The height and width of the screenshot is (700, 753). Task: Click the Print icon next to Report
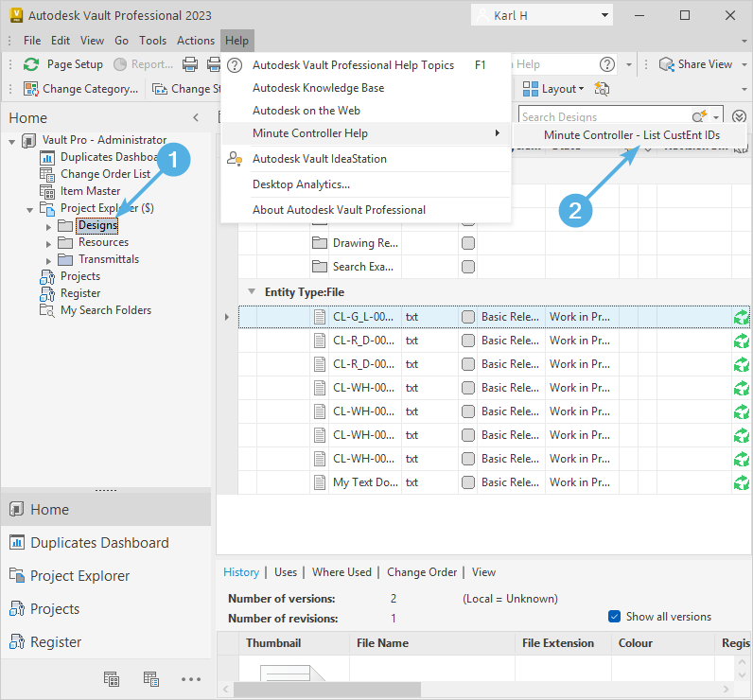click(x=190, y=64)
